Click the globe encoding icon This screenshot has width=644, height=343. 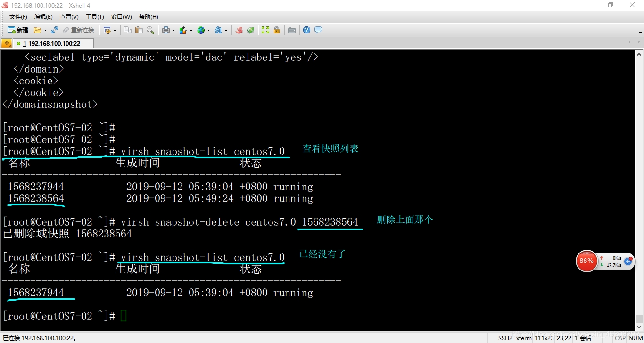201,30
